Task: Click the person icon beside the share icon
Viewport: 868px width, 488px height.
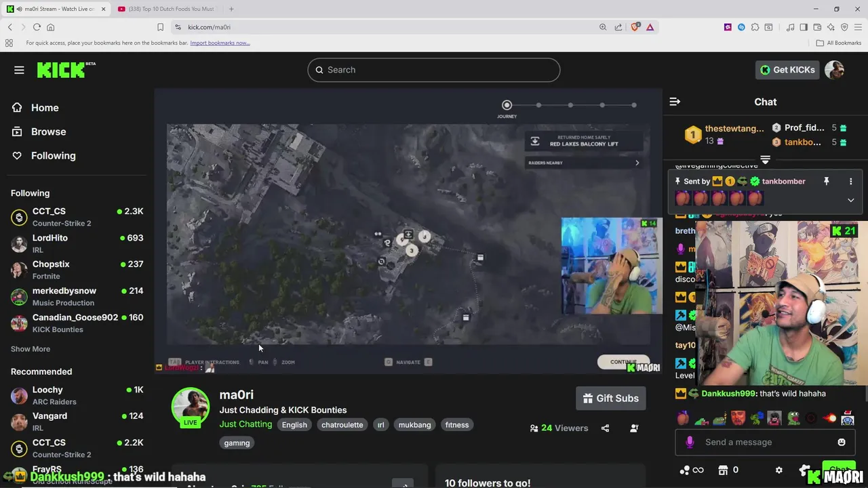Action: click(x=634, y=428)
